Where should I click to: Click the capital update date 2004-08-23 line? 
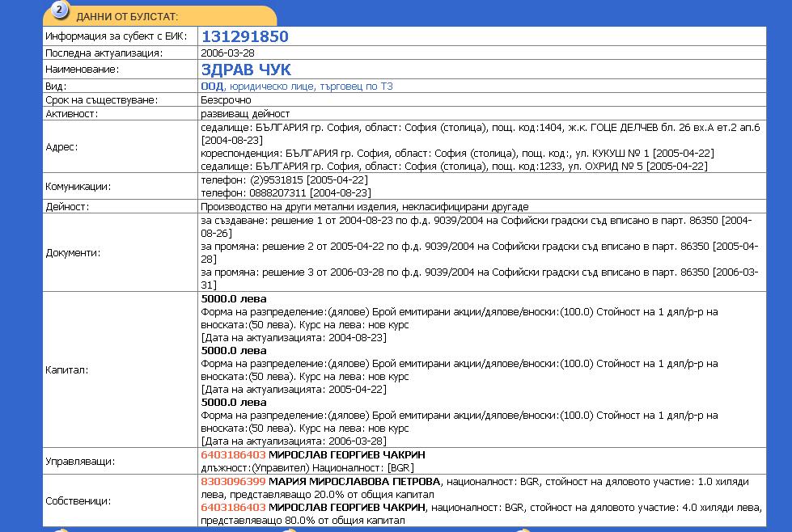(x=294, y=338)
